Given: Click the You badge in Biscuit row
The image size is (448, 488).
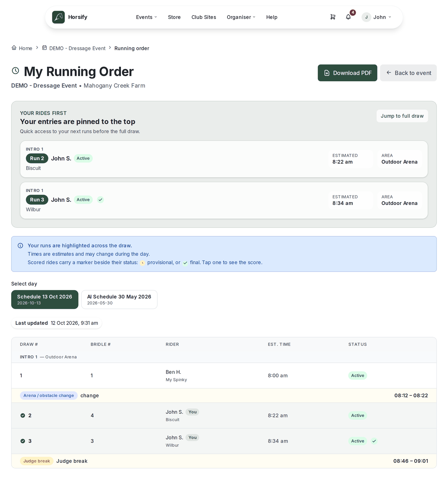Looking at the screenshot, I should coord(192,412).
